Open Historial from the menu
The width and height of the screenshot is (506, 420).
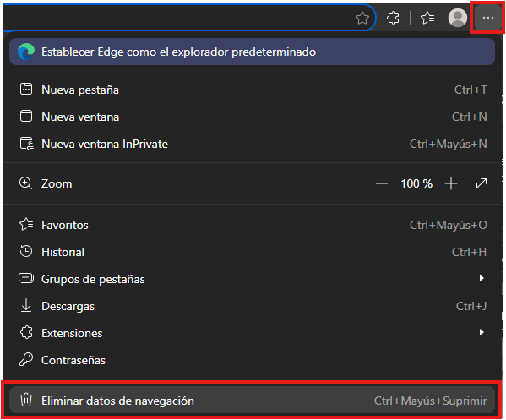[252, 252]
